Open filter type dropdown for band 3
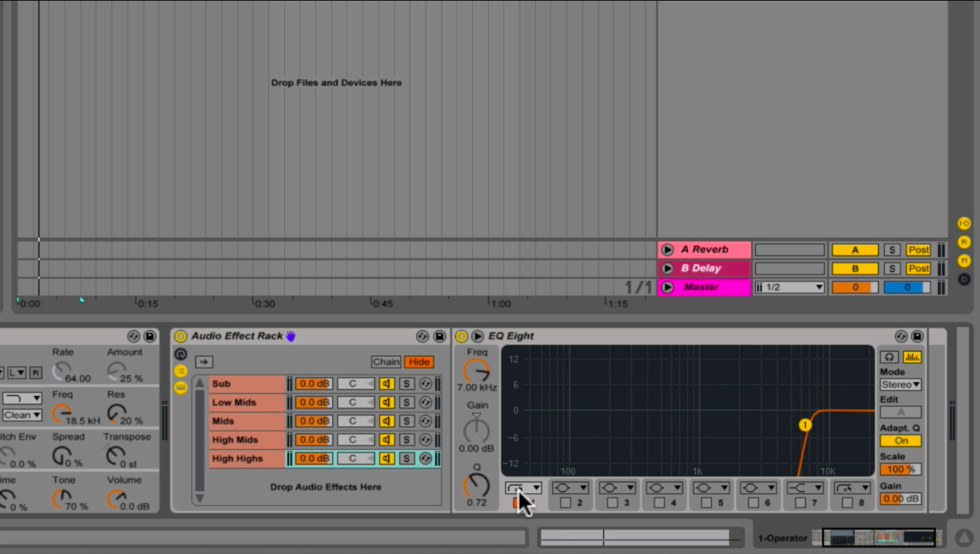The width and height of the screenshot is (980, 554). coord(617,488)
